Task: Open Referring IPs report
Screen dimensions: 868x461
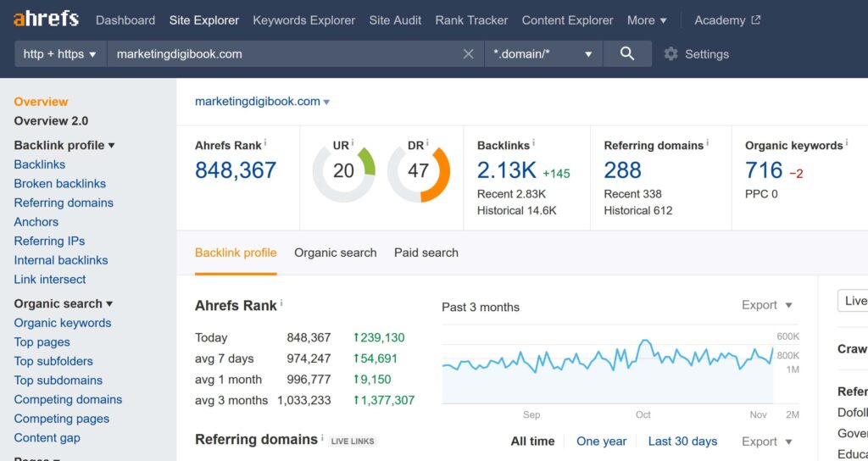Action: click(49, 241)
